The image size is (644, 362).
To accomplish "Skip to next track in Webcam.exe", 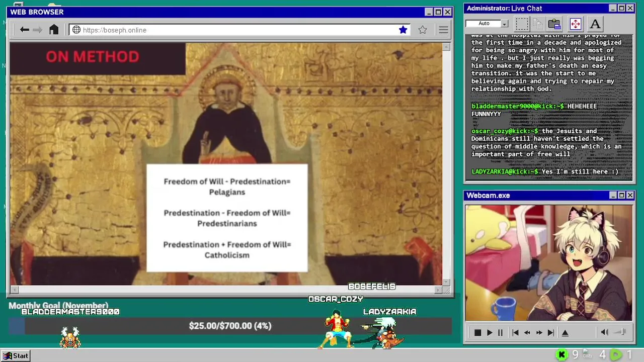I will [x=551, y=332].
